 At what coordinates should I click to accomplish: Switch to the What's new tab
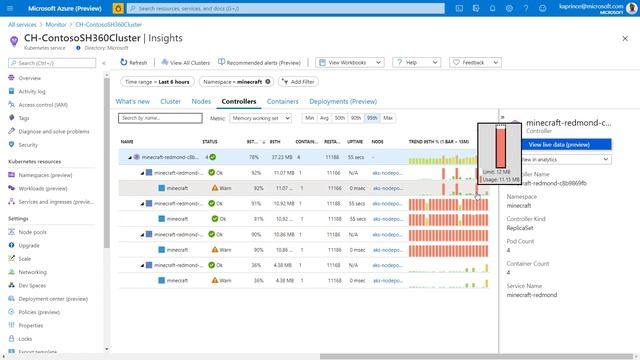pos(133,101)
